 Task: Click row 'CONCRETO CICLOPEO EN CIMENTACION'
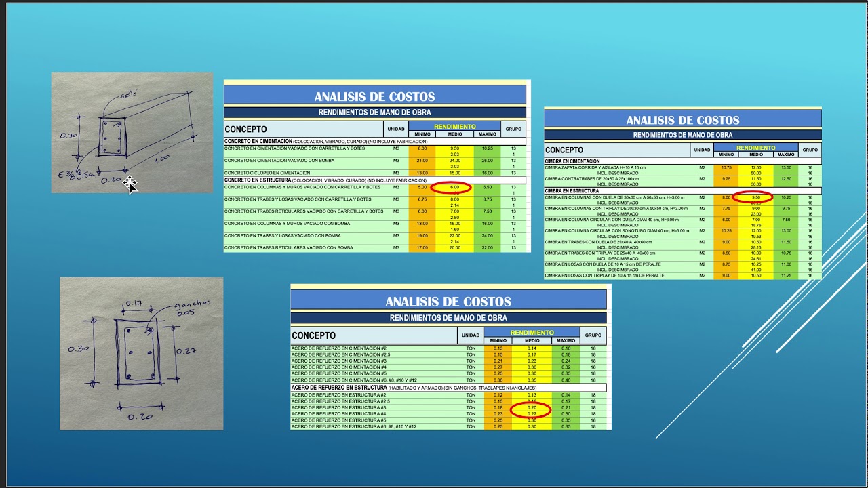tap(375, 173)
